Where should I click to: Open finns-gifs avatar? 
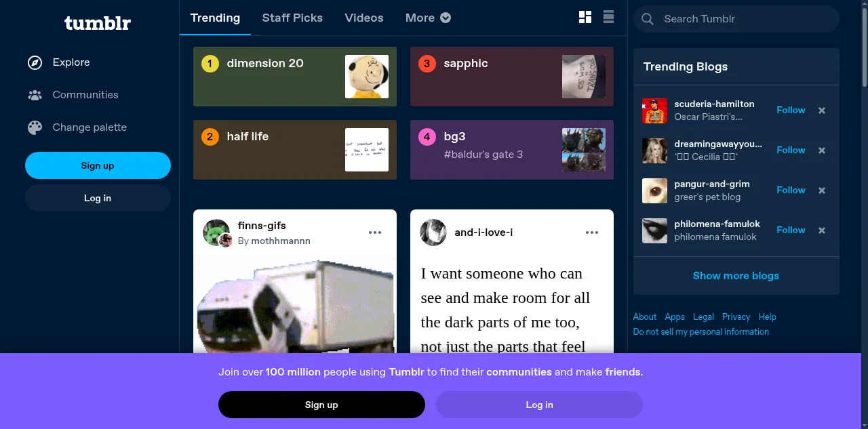(x=216, y=232)
